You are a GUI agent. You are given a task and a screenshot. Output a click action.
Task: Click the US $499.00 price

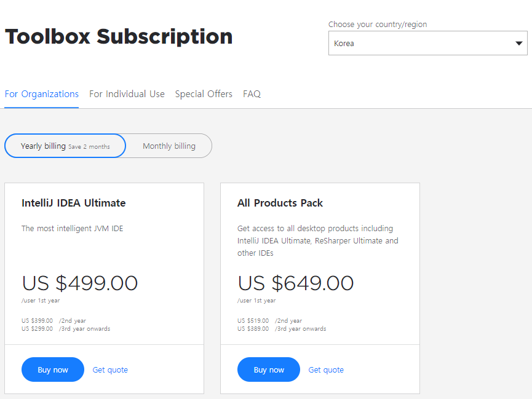[x=80, y=283]
